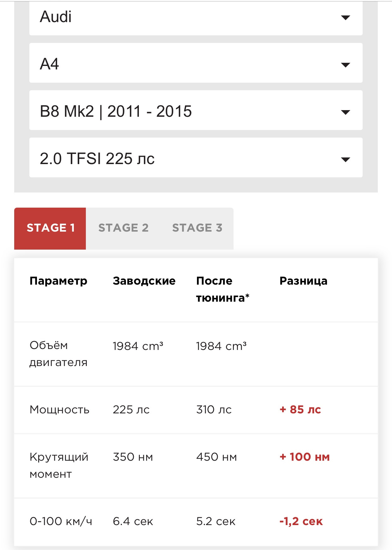Click the arrow on the engine selector
Screen dimensions: 392x550
pos(346,159)
